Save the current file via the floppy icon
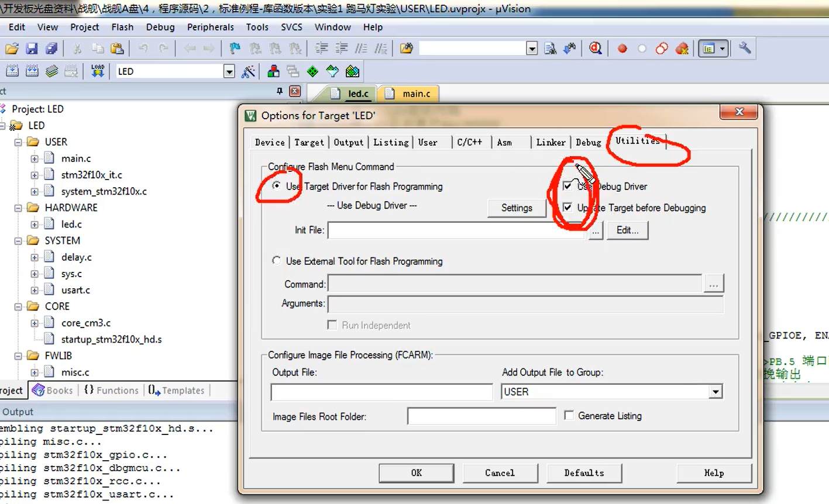Image resolution: width=829 pixels, height=504 pixels. 32,49
